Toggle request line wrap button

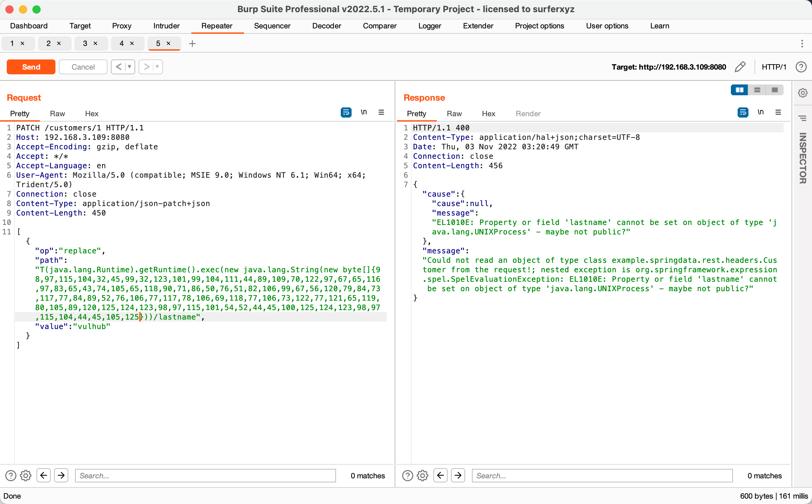coord(346,112)
